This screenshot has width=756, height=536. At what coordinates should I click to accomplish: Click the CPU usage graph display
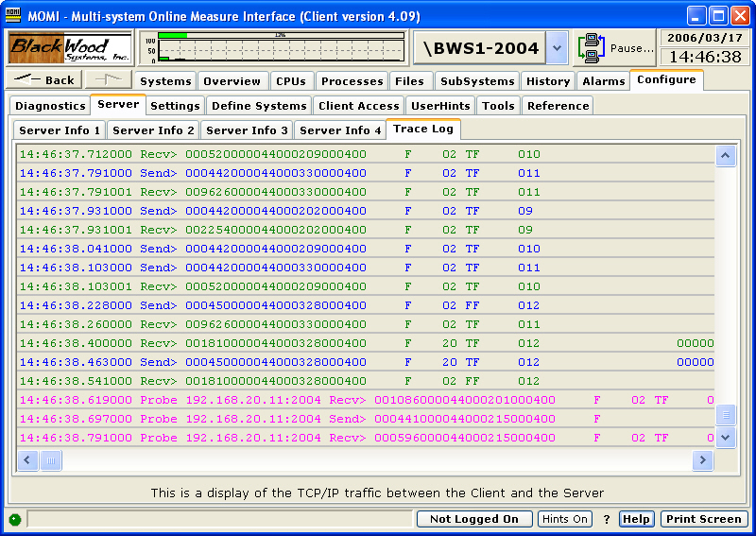273,48
